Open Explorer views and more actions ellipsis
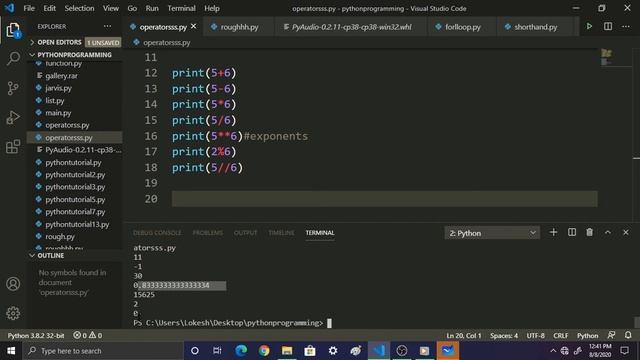 pyautogui.click(x=107, y=27)
